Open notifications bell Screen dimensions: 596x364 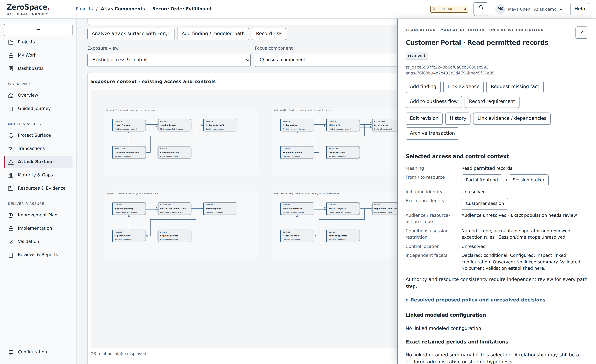481,9
